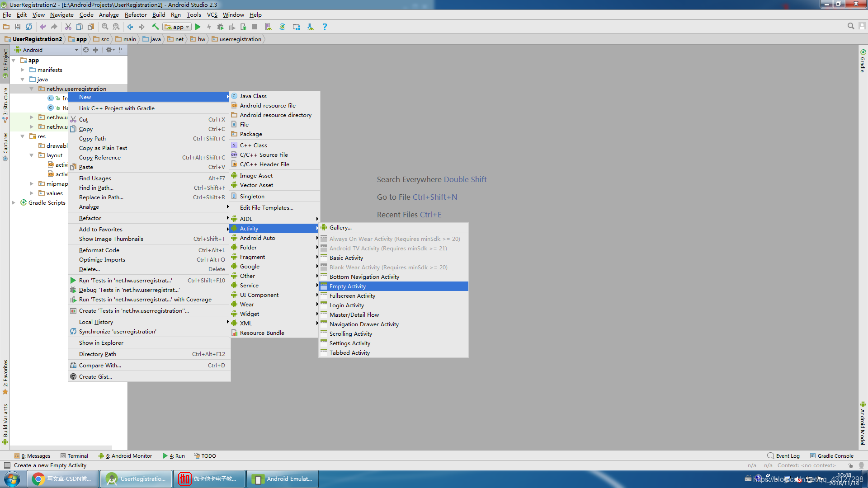Select Empty Activity from submenu
This screenshot has width=868, height=488.
coord(393,286)
